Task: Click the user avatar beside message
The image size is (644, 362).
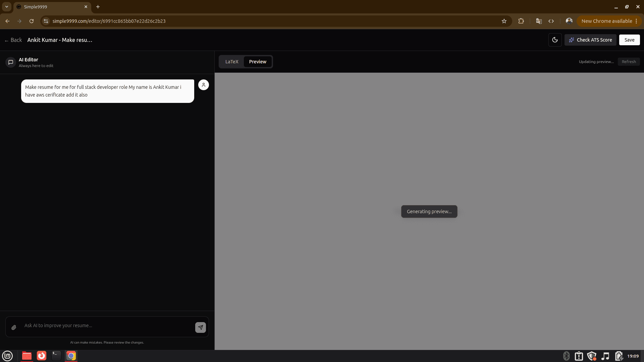Action: (x=203, y=85)
